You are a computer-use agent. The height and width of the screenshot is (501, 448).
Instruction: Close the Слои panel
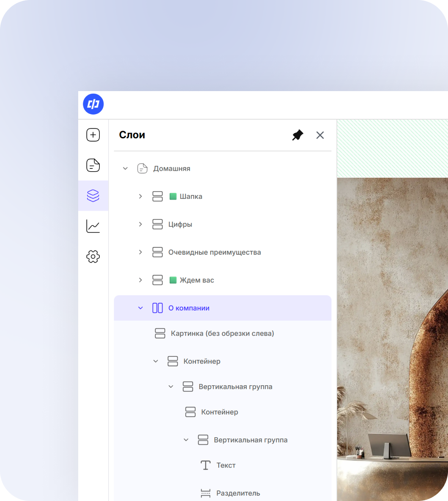click(x=320, y=135)
